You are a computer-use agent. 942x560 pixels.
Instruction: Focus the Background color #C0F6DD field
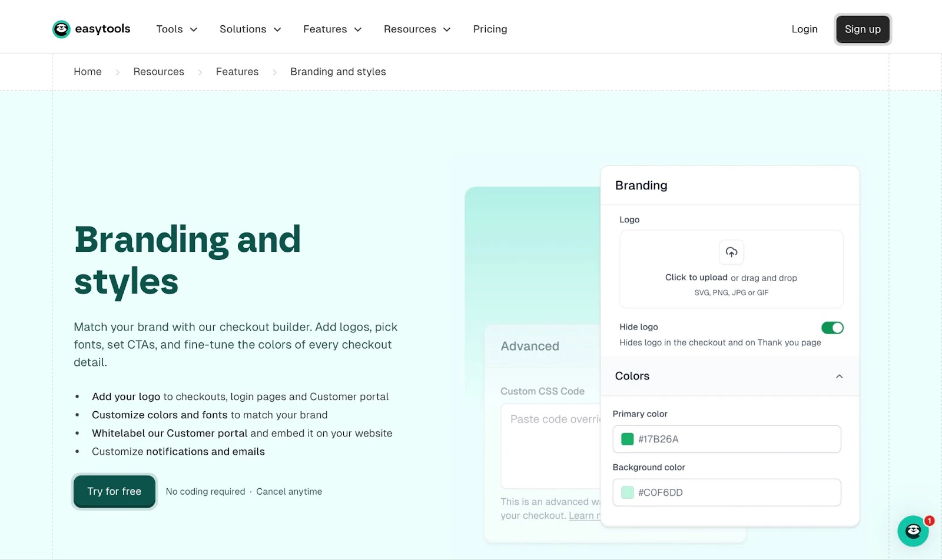click(x=727, y=492)
